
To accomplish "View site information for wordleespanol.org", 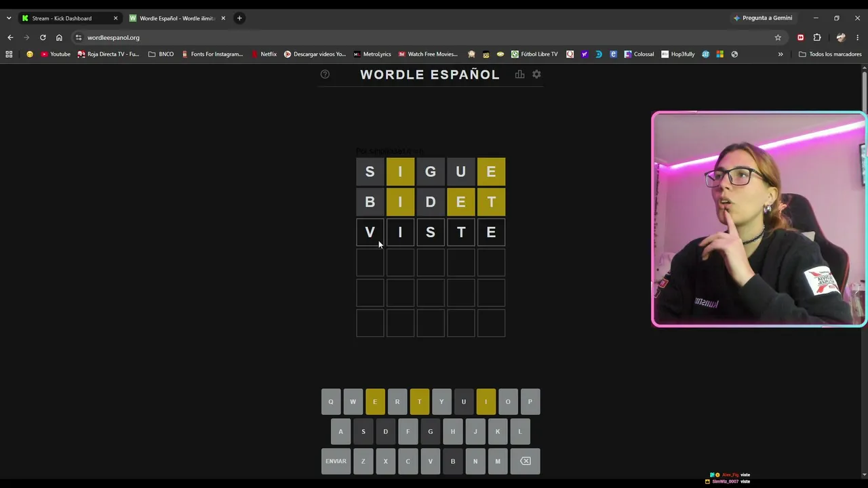I will [79, 37].
